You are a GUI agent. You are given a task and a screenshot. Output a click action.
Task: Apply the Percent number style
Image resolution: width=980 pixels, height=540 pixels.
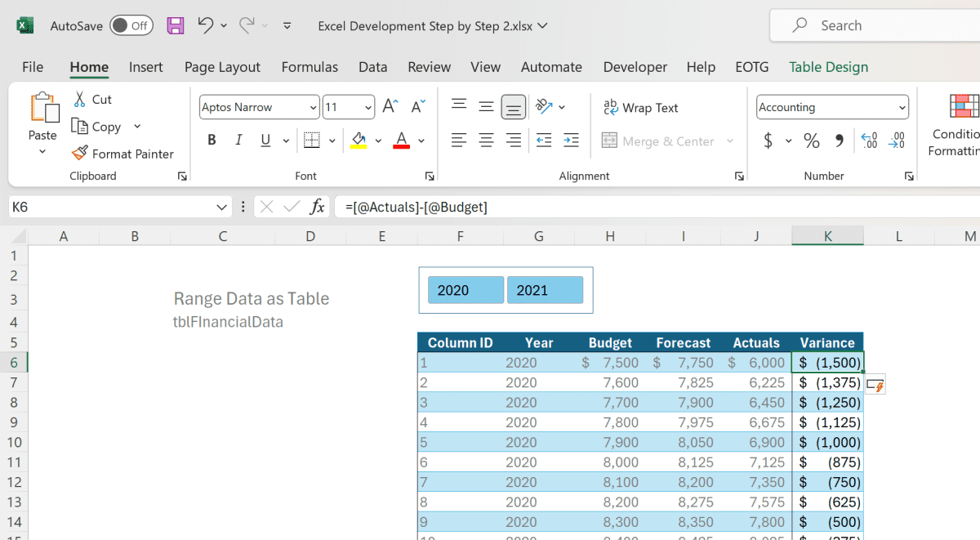click(x=811, y=141)
